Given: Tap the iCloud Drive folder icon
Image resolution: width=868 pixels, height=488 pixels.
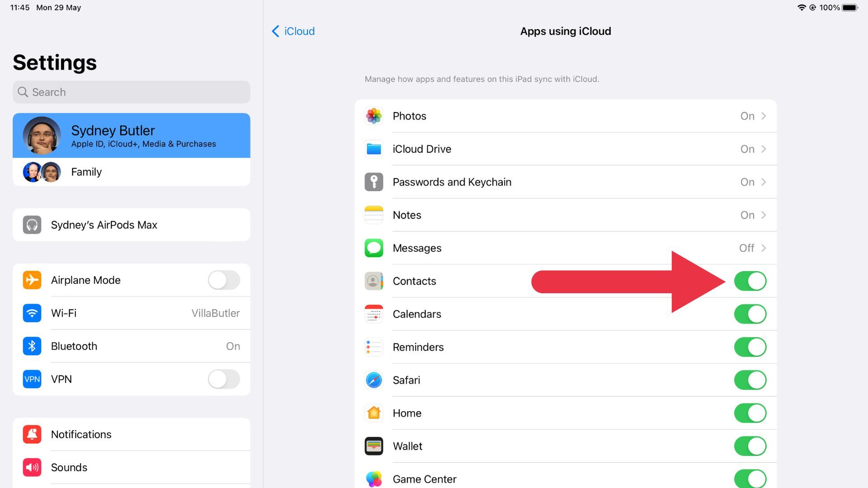Looking at the screenshot, I should 374,148.
